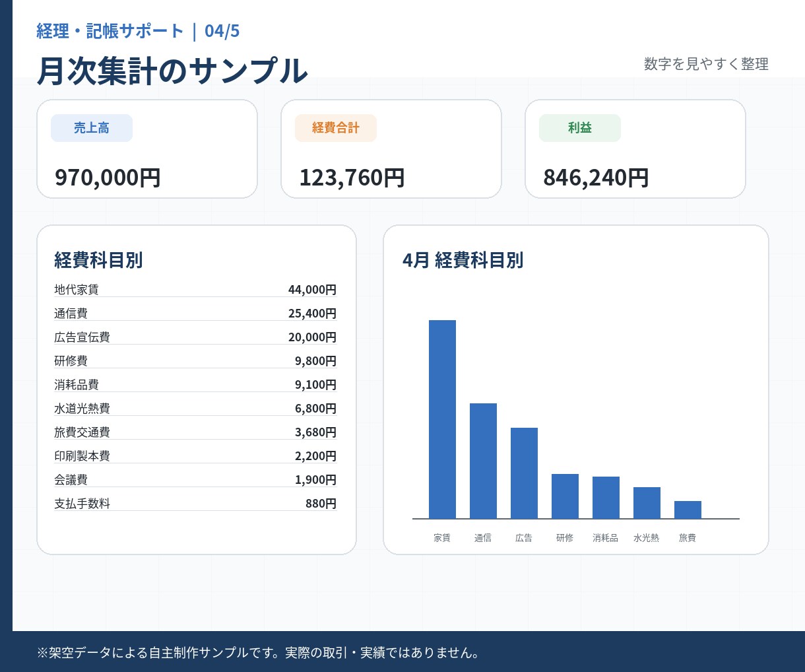Click the 研修 bar in chart
The width and height of the screenshot is (805, 672).
565,496
